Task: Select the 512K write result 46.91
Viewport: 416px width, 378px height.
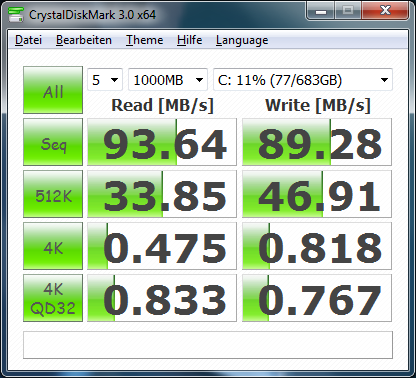Action: (x=317, y=194)
